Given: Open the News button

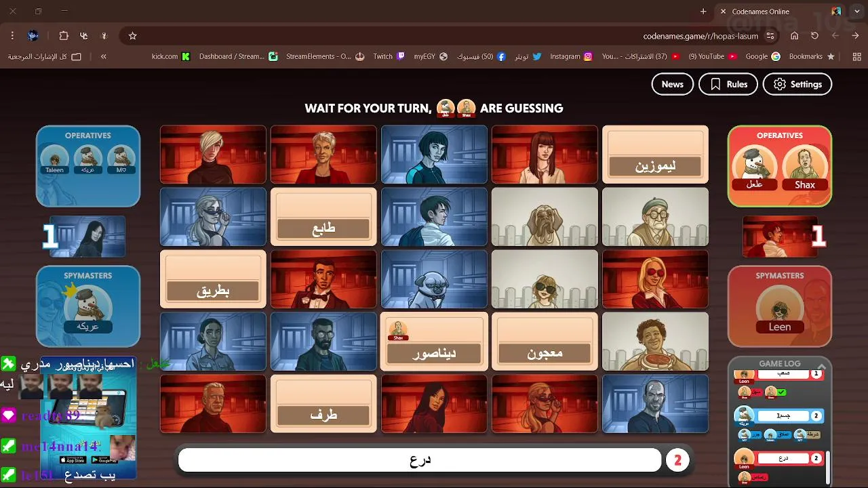Looking at the screenshot, I should [672, 84].
